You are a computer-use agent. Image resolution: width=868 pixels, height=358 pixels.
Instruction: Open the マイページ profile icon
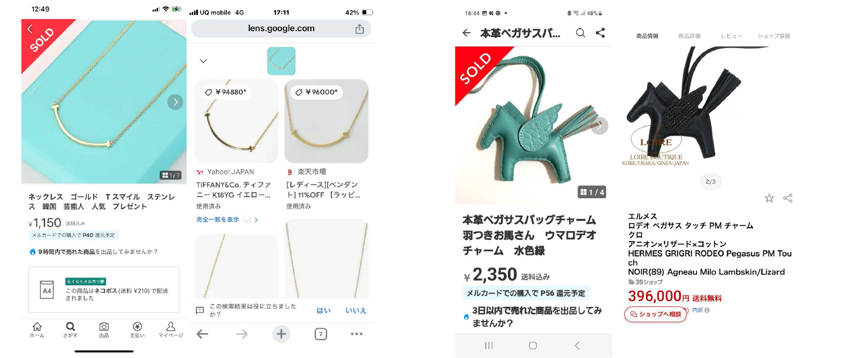point(171,330)
